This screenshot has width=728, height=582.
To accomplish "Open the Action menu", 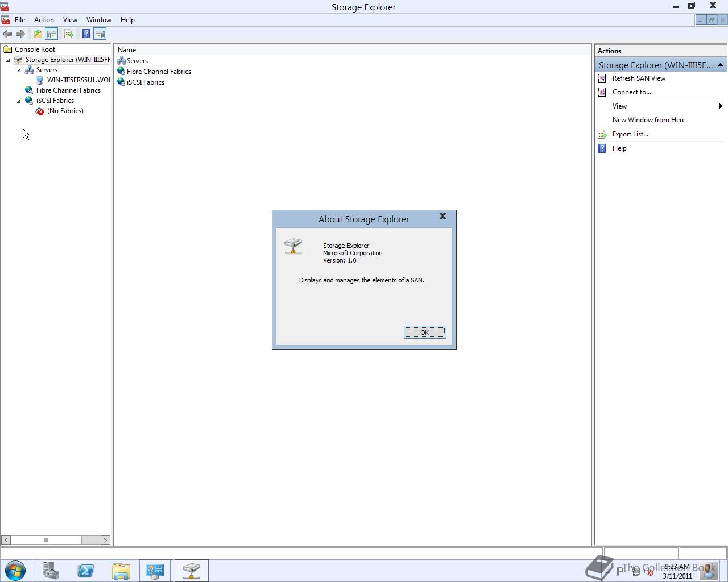I will coord(44,20).
